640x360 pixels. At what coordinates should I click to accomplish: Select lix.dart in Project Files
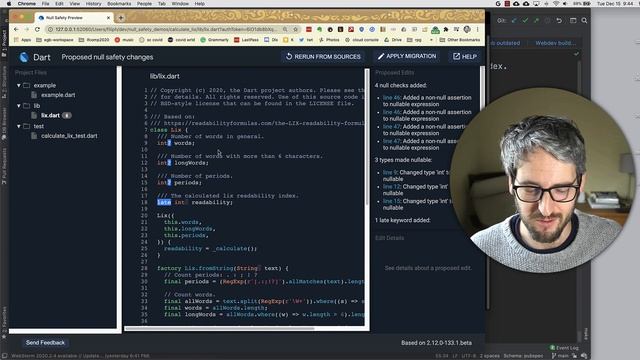click(x=50, y=116)
